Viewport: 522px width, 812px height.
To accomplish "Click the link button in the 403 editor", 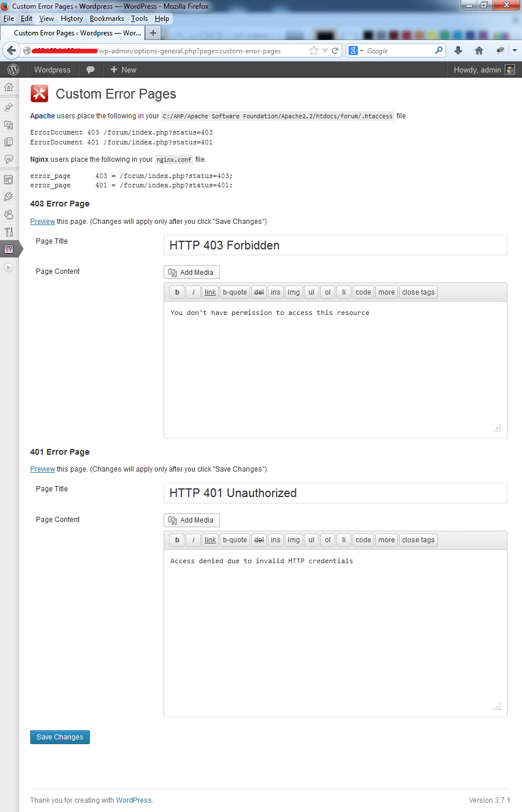I will point(210,292).
